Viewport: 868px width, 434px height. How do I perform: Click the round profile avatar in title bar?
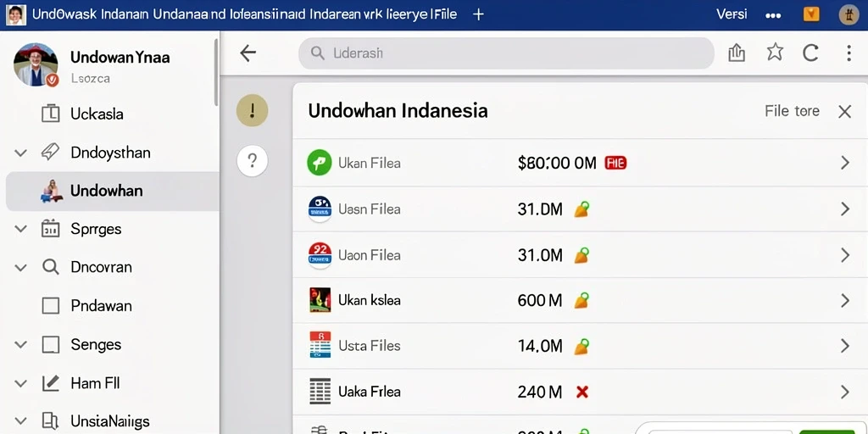click(x=849, y=15)
